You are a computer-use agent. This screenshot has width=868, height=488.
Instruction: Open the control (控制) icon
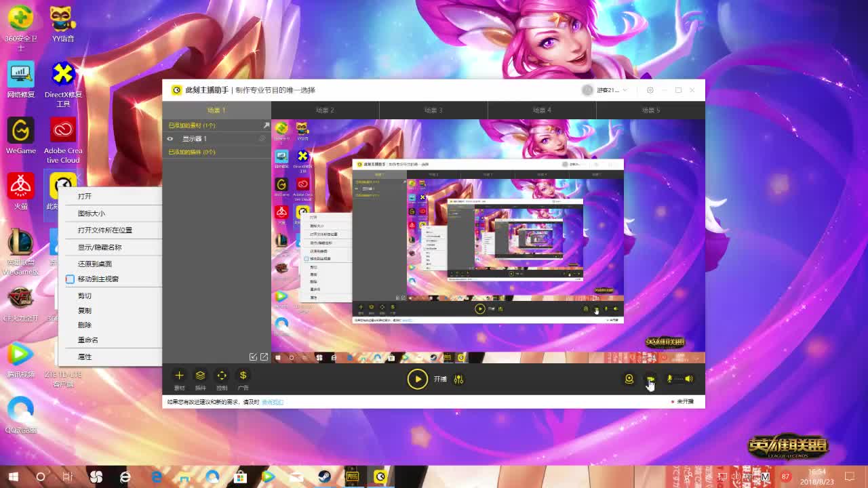pos(222,375)
